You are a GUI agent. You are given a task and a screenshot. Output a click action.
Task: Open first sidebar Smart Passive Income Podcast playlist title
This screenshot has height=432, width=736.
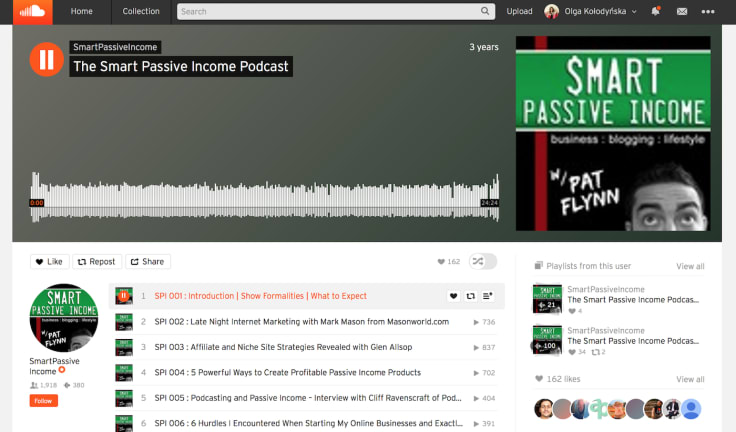[633, 300]
